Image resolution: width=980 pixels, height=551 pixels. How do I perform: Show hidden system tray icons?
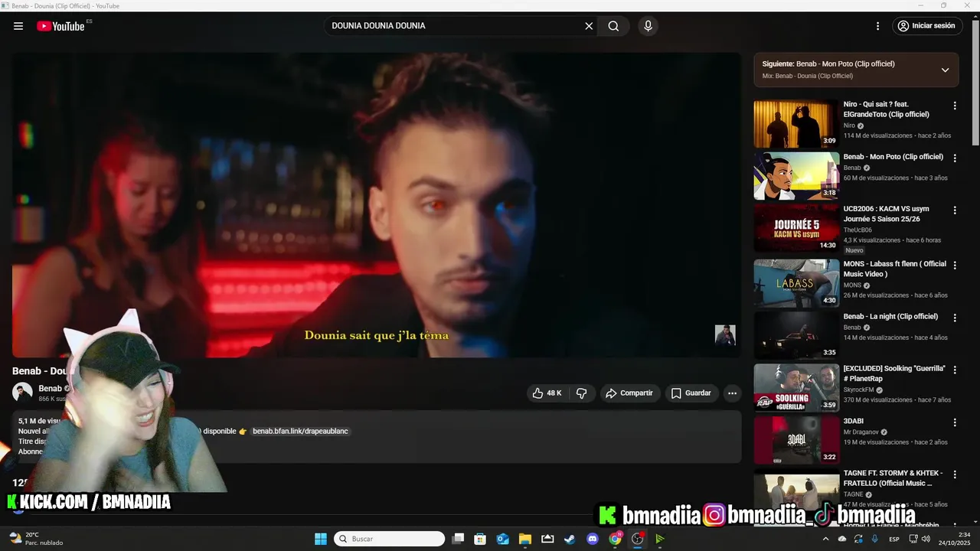(x=825, y=539)
